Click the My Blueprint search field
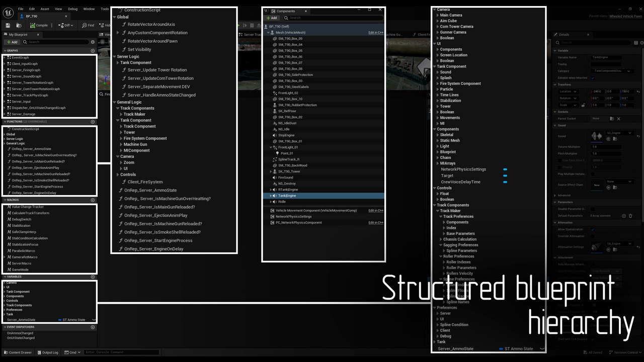Image resolution: width=644 pixels, height=362 pixels. tap(56, 42)
